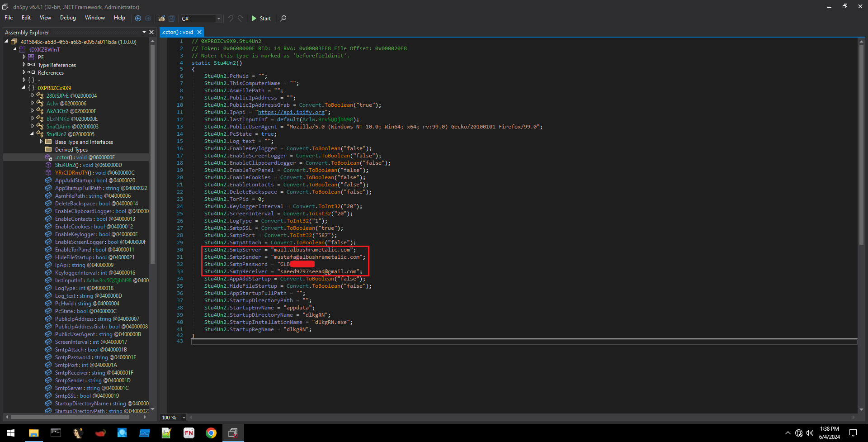Viewport: 868px width, 442px height.
Task: Collapse the Stu4Un2 class node
Action: click(x=32, y=134)
